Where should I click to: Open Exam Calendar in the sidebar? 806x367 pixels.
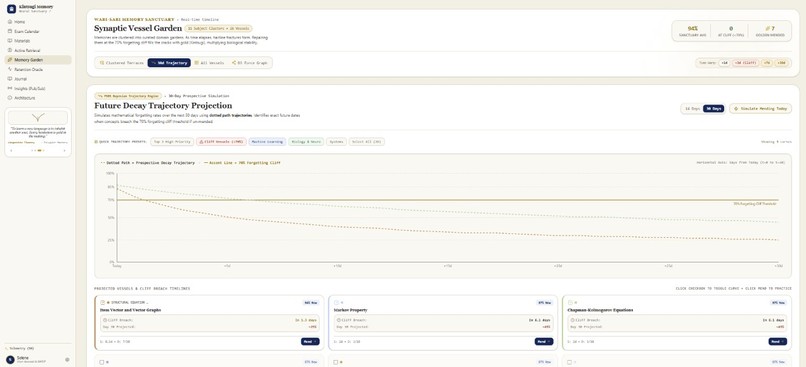coord(38,31)
